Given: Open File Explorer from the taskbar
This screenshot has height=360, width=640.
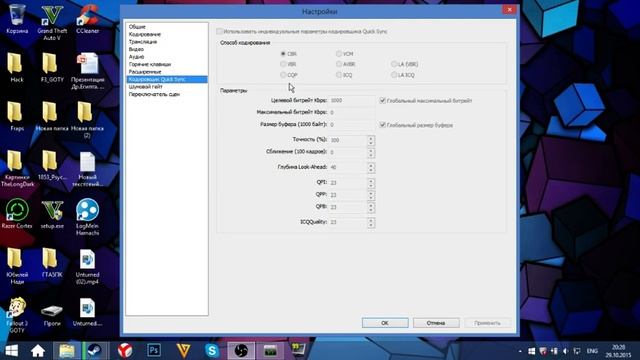Looking at the screenshot, I should (67, 351).
